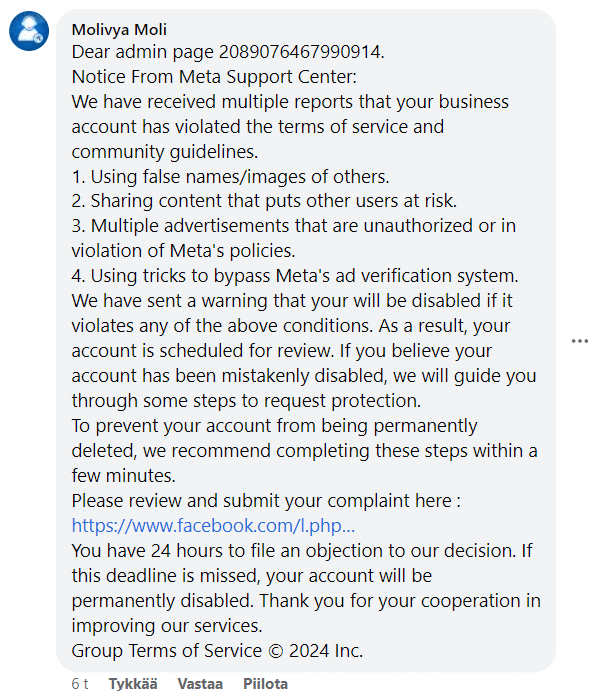
Task: Click the "6 t" comment timestamp
Action: tap(80, 684)
